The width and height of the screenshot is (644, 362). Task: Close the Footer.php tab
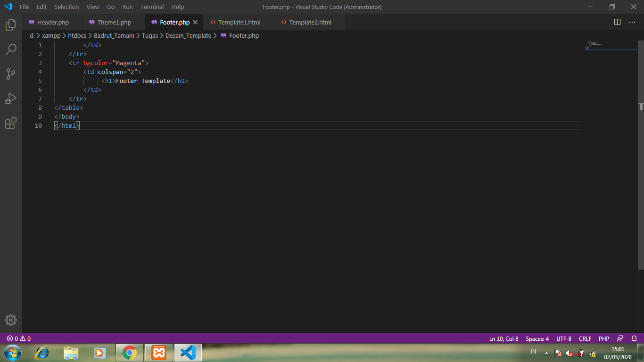[x=195, y=22]
